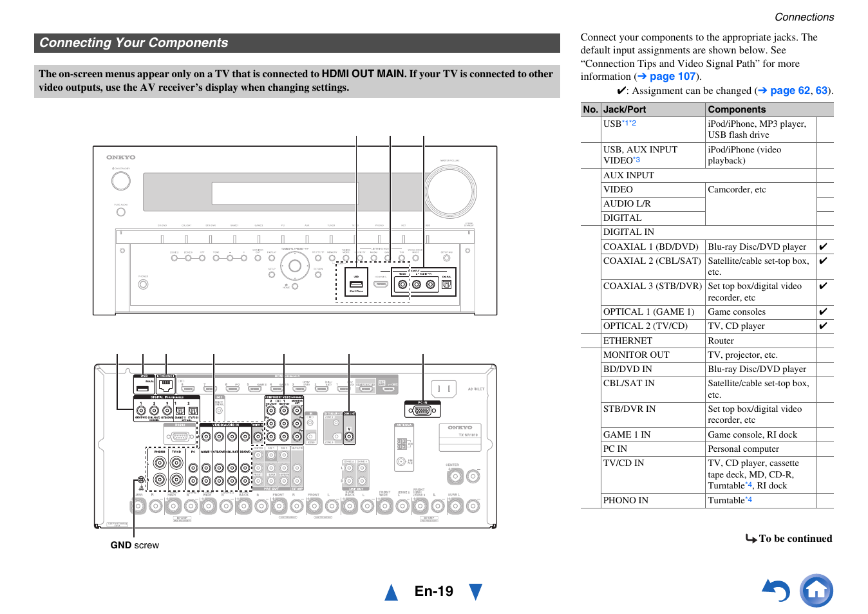Select the 'No.' column header
This screenshot has width=868, height=614.
[x=590, y=109]
